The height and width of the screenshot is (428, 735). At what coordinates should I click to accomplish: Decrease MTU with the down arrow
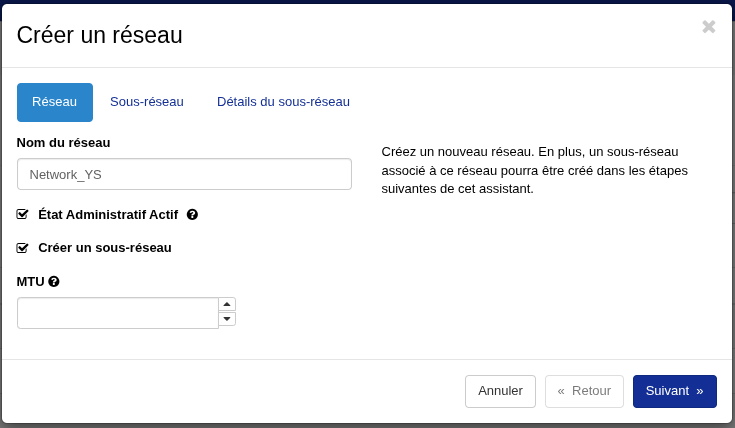(x=227, y=319)
